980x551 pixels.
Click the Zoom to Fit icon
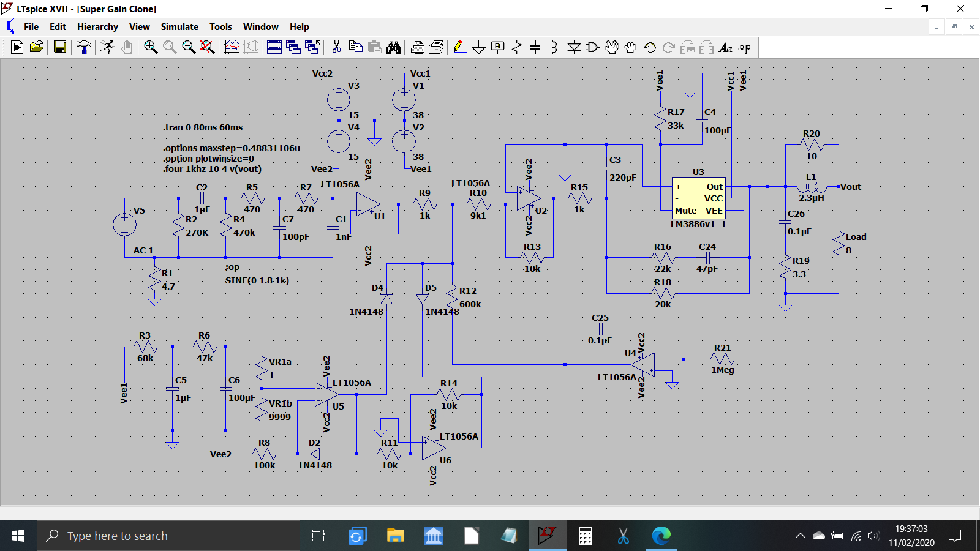[x=208, y=47]
